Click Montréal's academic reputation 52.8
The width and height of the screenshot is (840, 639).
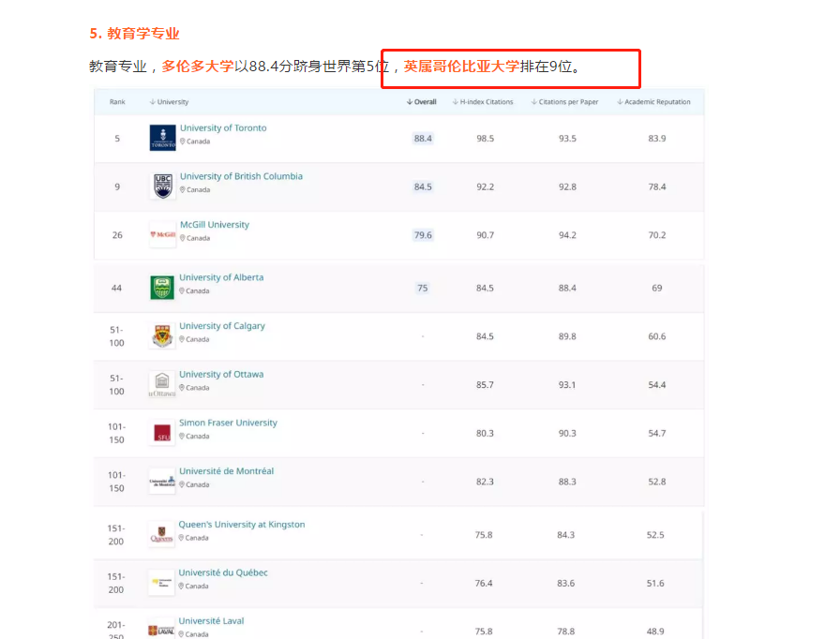pos(657,482)
